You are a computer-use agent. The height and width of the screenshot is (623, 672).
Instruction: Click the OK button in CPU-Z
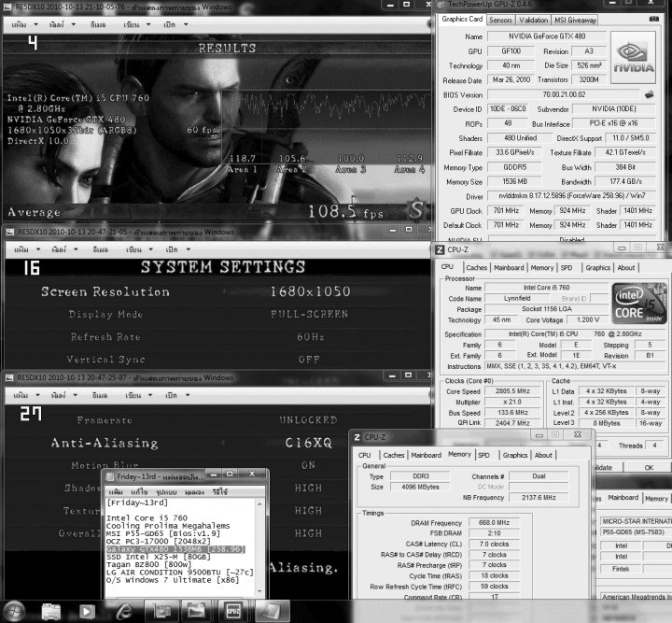649,467
